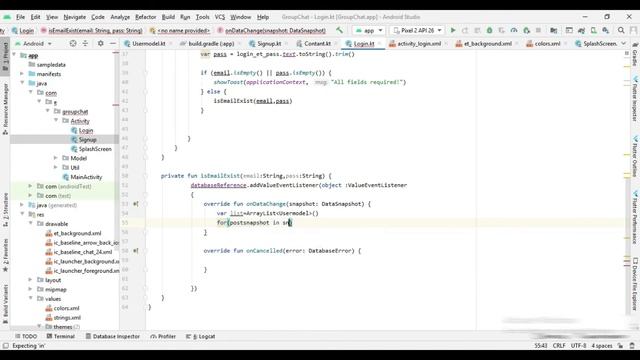Open the Terminal tool window
640x360 pixels.
pyautogui.click(x=60, y=336)
